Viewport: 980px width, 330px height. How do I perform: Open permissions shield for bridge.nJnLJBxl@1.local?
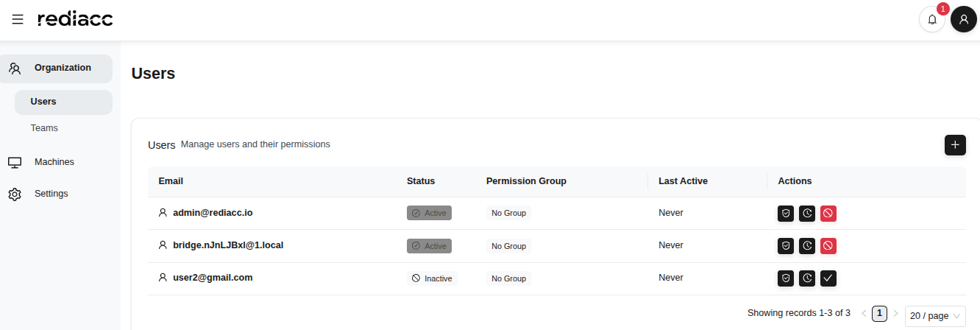(x=786, y=245)
